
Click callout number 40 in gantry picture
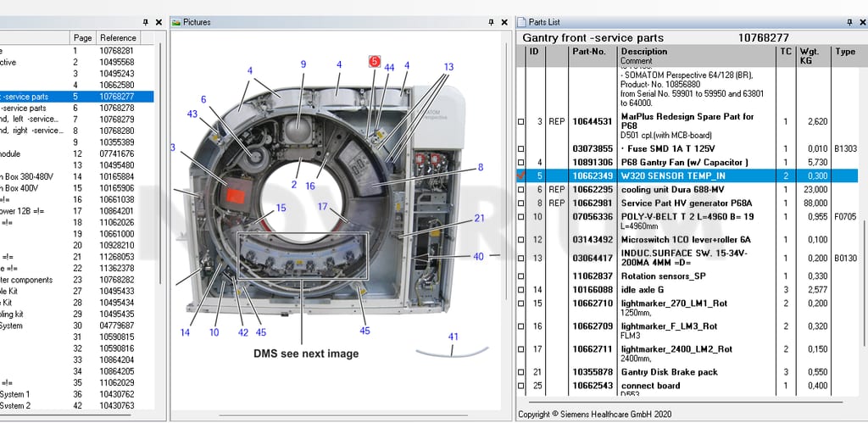(478, 256)
